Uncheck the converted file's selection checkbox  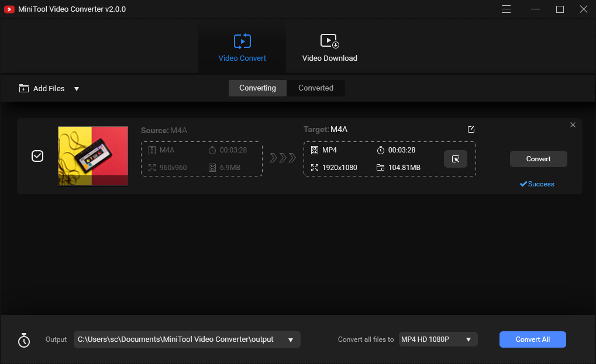pyautogui.click(x=37, y=156)
